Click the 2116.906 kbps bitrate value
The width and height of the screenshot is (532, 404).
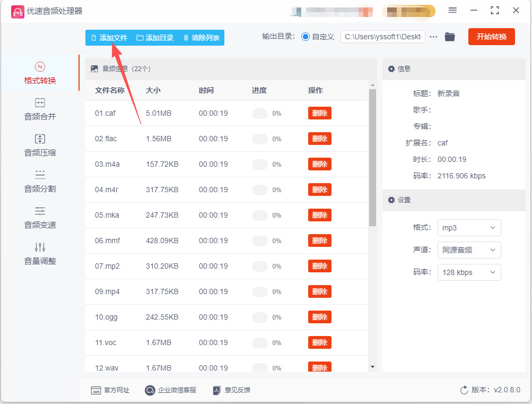click(461, 176)
